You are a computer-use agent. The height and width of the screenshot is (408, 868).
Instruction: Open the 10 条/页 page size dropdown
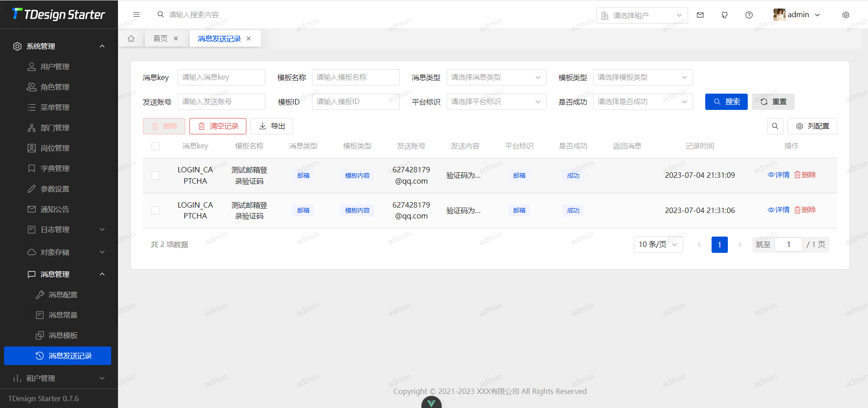click(x=658, y=244)
